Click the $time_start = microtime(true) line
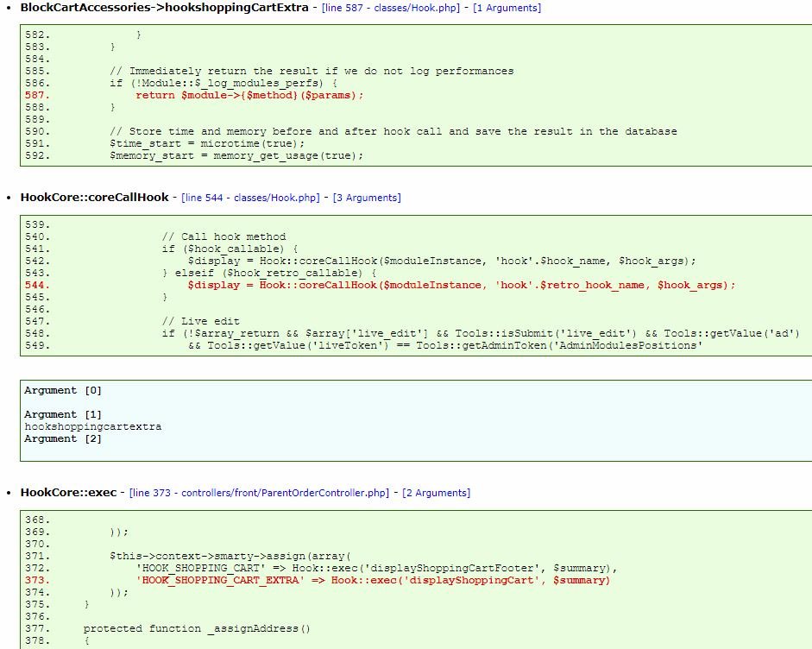 point(207,143)
